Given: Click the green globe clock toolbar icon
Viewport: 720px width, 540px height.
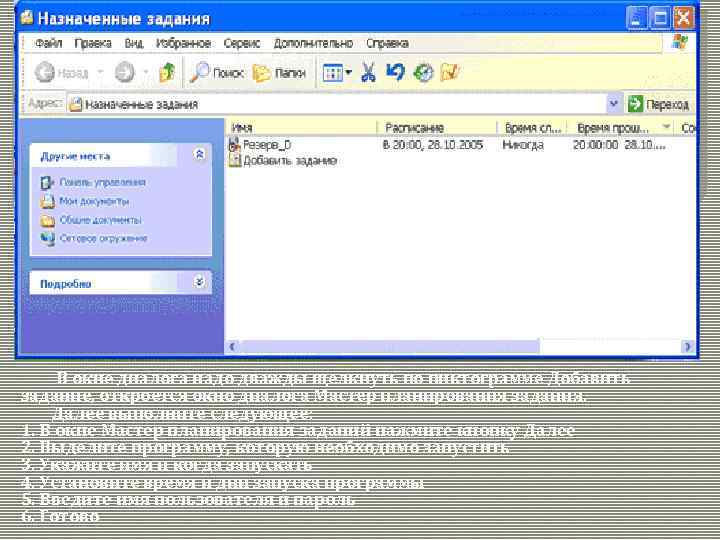Looking at the screenshot, I should coord(423,73).
